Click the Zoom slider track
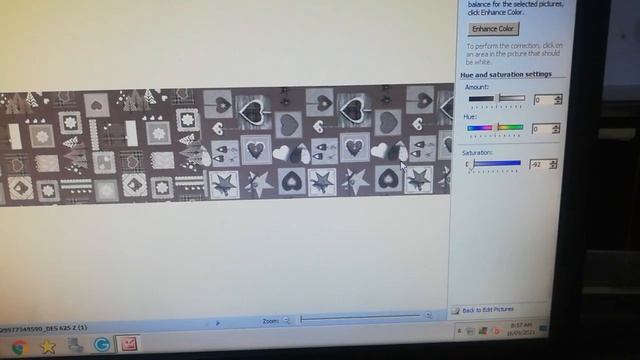 pyautogui.click(x=360, y=317)
